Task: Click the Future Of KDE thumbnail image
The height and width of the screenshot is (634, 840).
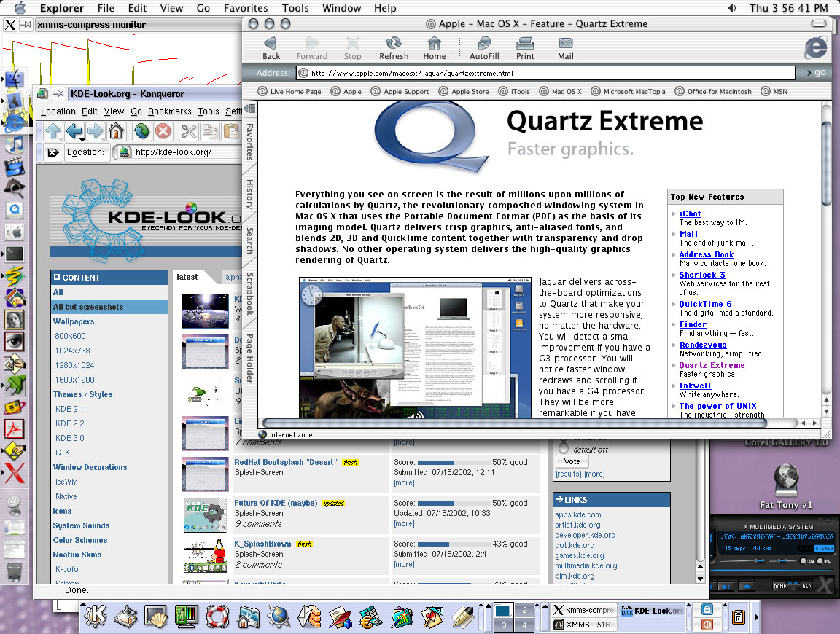Action: point(205,514)
